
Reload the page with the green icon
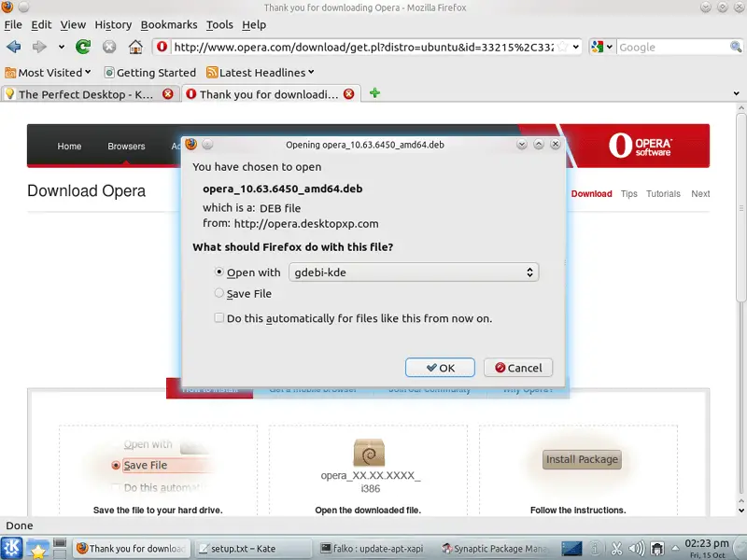click(83, 47)
